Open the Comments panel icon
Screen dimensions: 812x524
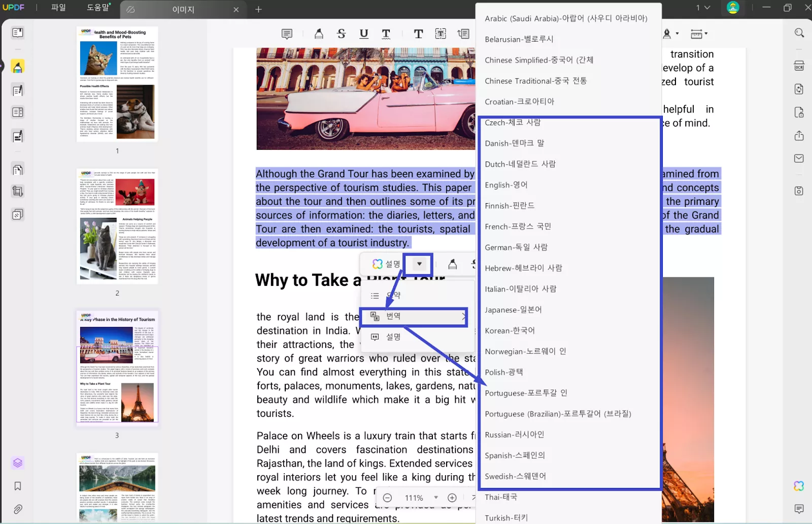[x=799, y=509]
